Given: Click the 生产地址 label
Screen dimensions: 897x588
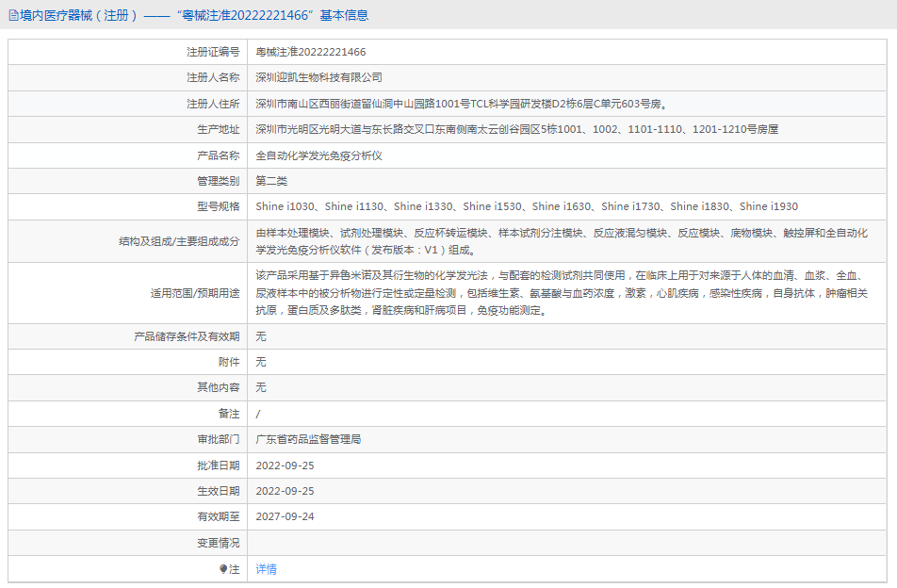Looking at the screenshot, I should point(219,129).
